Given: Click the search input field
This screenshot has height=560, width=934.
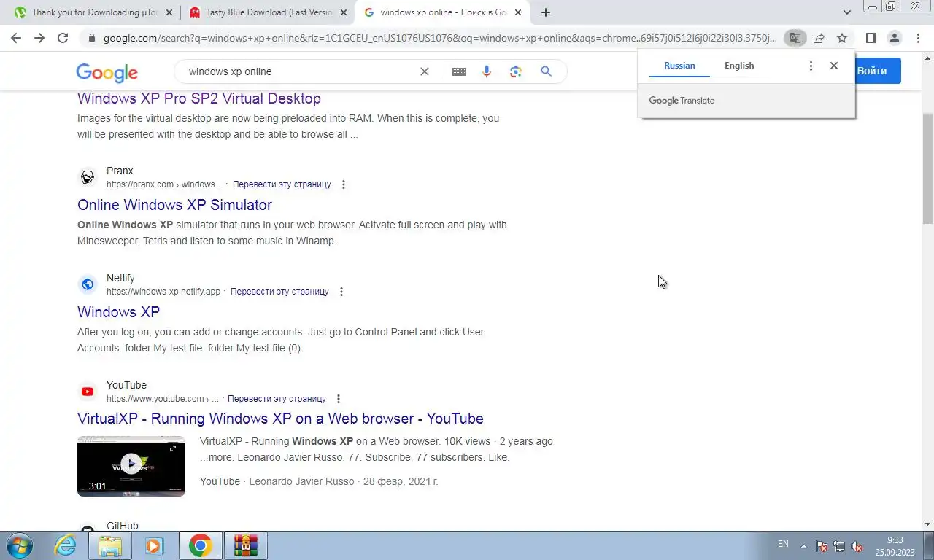Looking at the screenshot, I should [299, 71].
